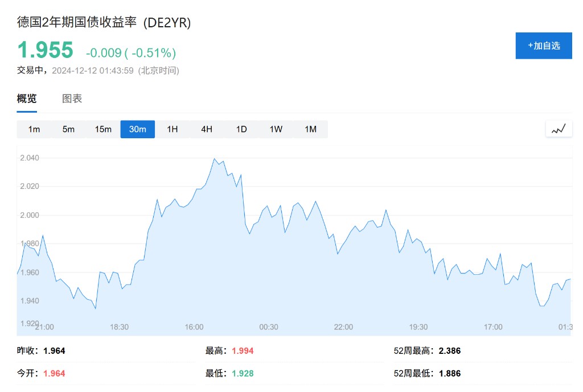The width and height of the screenshot is (583, 392).
Task: Select the 5m time interval
Action: [x=68, y=129]
